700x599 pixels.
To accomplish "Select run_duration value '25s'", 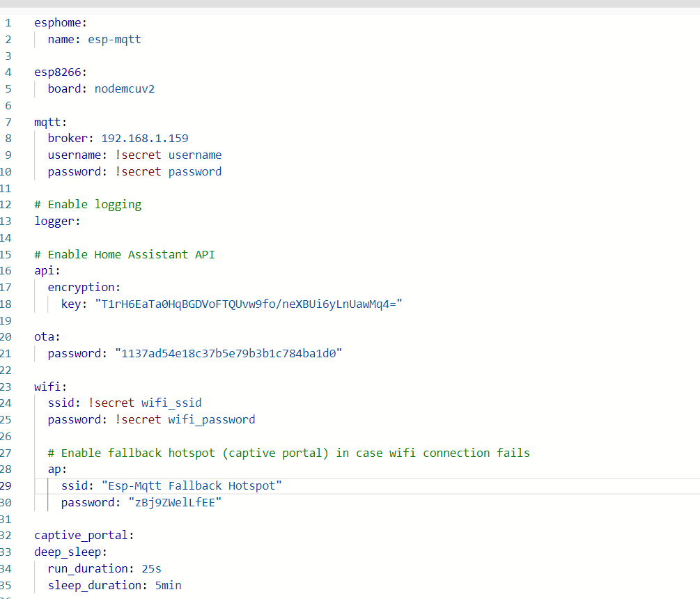I will tap(151, 568).
